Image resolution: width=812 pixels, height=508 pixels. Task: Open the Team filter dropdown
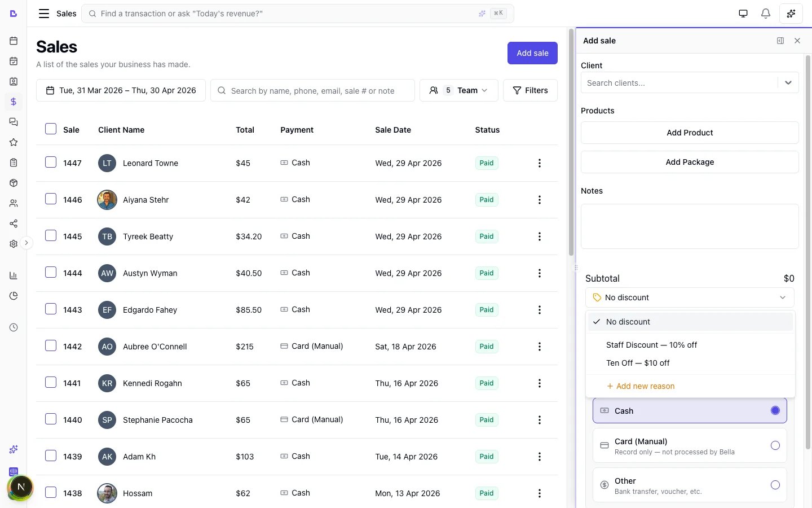point(459,90)
